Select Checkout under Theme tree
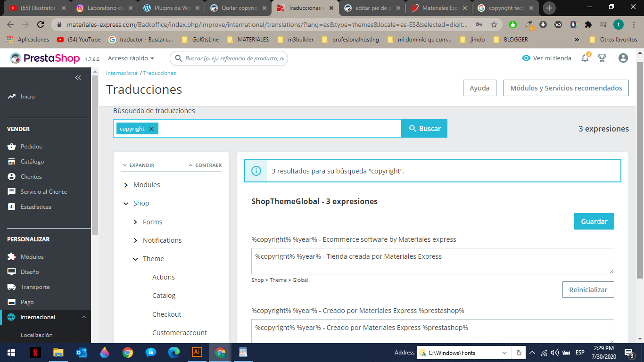This screenshot has width=644, height=362. tap(166, 314)
